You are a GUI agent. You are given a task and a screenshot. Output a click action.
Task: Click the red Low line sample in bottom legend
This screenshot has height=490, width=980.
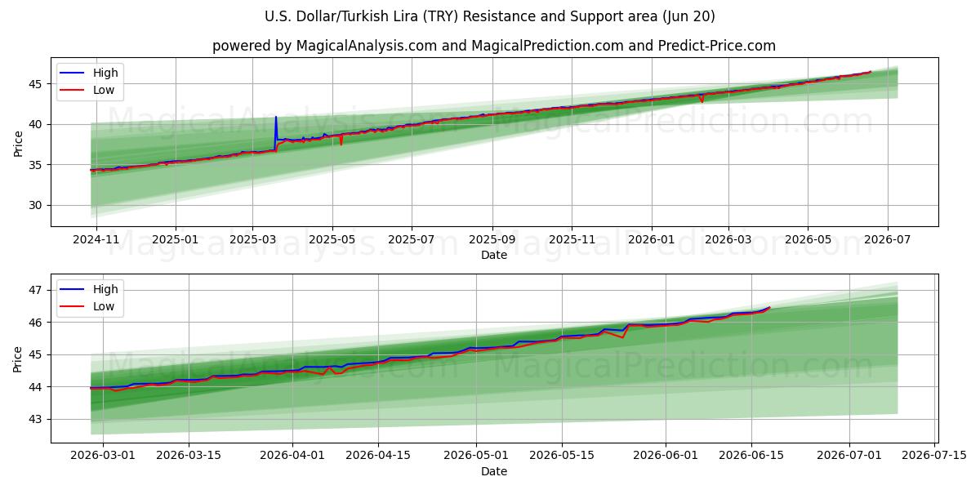73,308
